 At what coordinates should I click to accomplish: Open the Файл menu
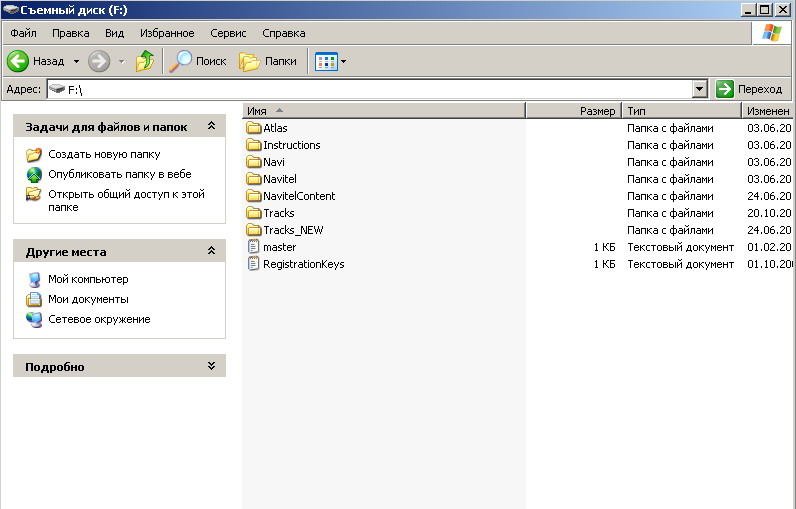pyautogui.click(x=23, y=33)
